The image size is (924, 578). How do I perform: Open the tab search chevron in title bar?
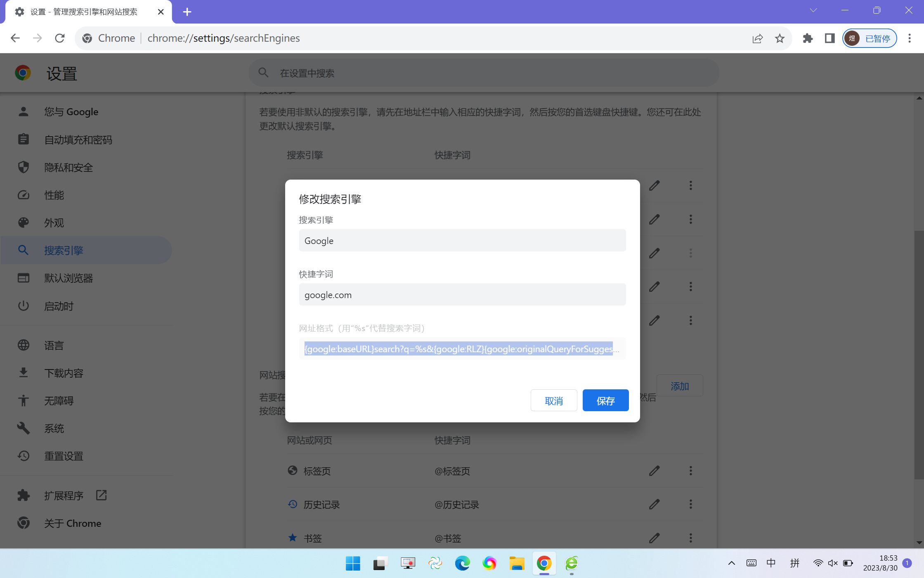813,10
